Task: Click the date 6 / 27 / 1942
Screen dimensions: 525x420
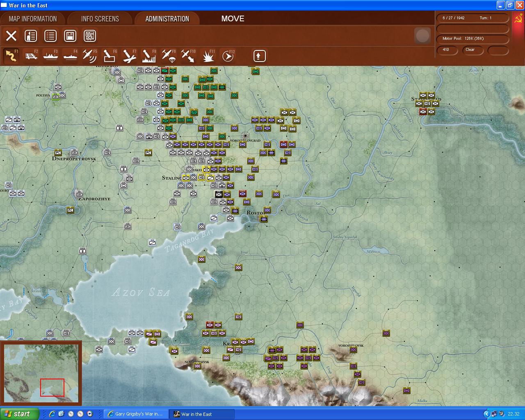Action: click(x=454, y=18)
